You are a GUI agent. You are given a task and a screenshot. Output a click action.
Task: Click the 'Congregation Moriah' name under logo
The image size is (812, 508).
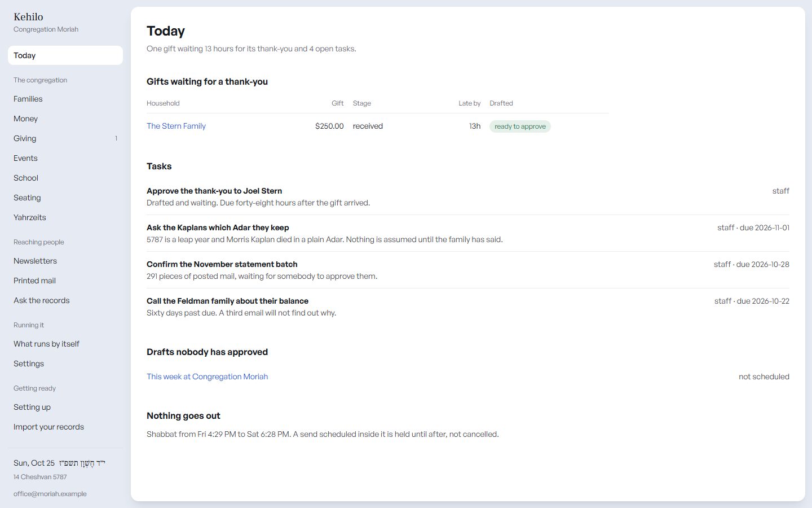pos(46,29)
